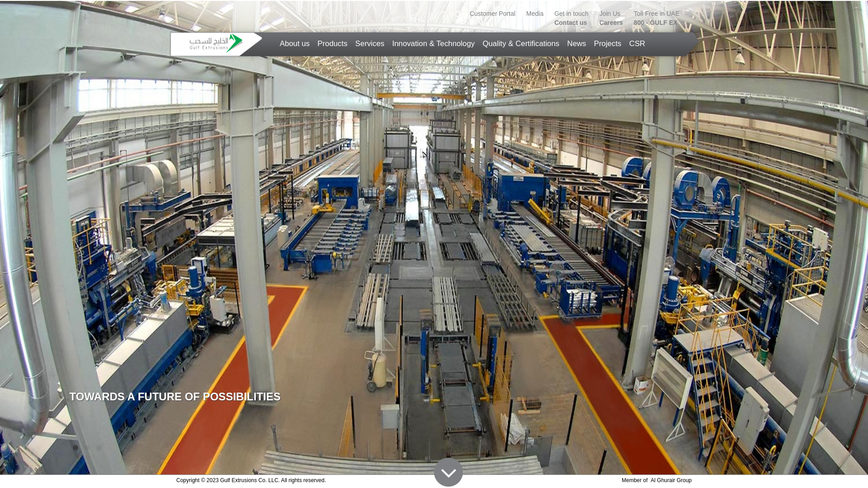Open the Products menu
Screen dimensions: 868x488
point(332,44)
